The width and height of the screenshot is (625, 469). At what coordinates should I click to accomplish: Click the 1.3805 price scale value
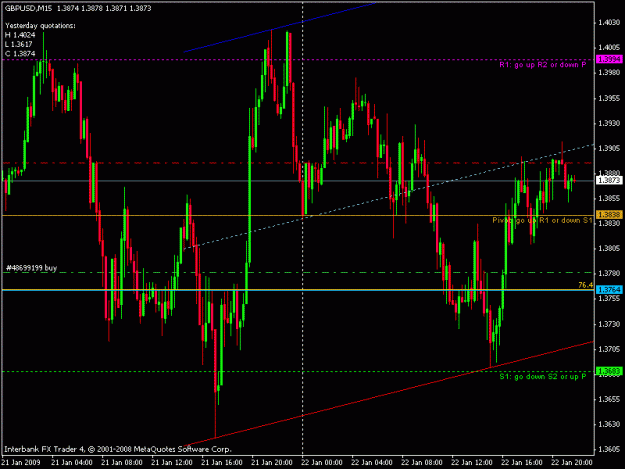coord(609,249)
